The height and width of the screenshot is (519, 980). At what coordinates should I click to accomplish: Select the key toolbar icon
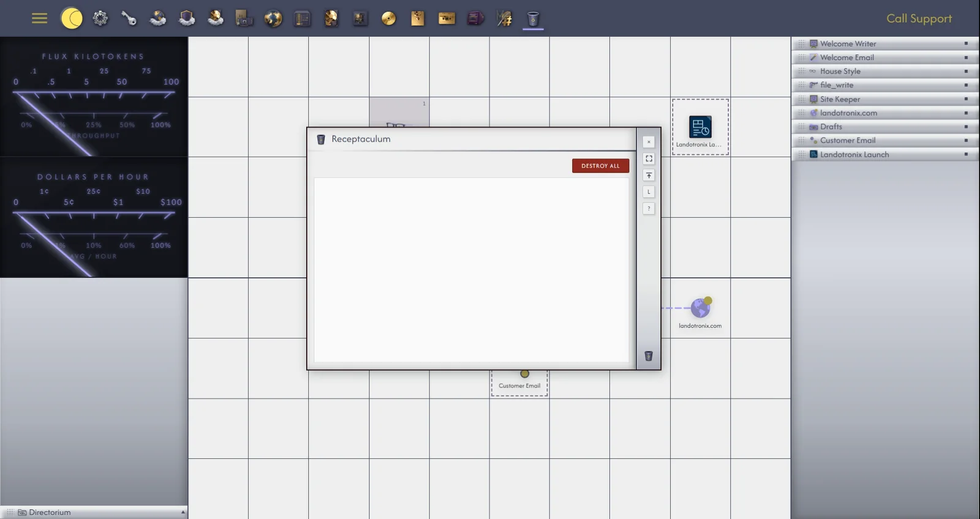point(129,18)
